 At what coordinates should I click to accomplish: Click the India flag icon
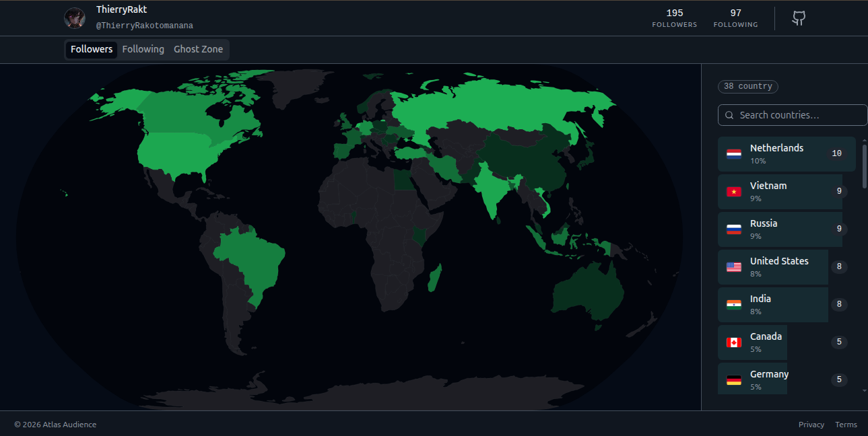(734, 305)
